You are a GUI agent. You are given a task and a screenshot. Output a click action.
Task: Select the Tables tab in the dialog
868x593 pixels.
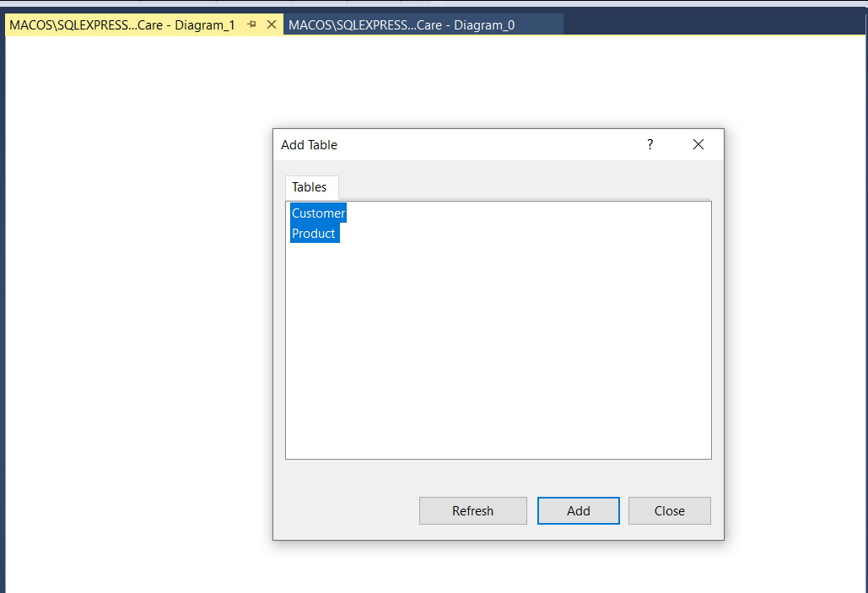(x=310, y=186)
